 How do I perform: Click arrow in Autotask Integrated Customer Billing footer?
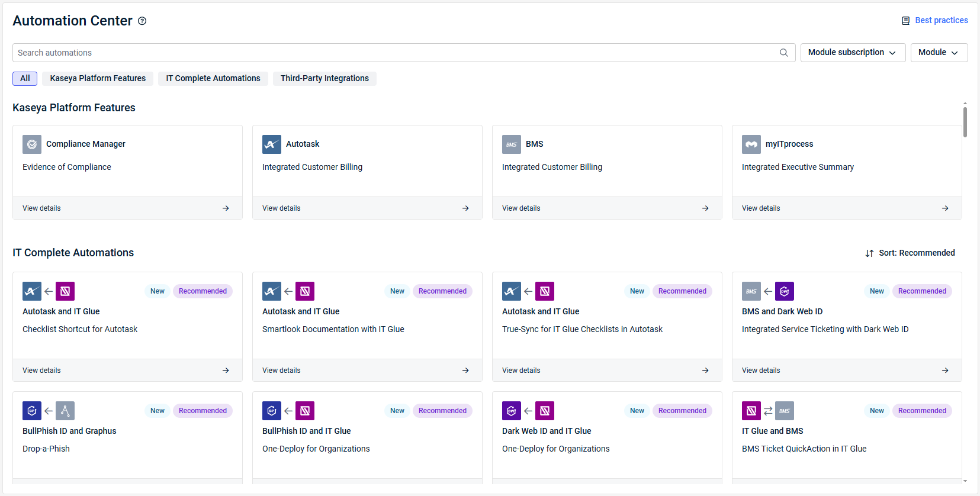coord(465,208)
